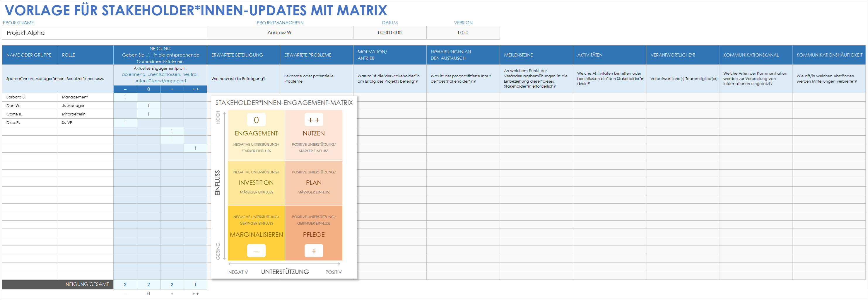Select the UNTERSTÜTZUNG axis label
The height and width of the screenshot is (300, 868).
[285, 272]
